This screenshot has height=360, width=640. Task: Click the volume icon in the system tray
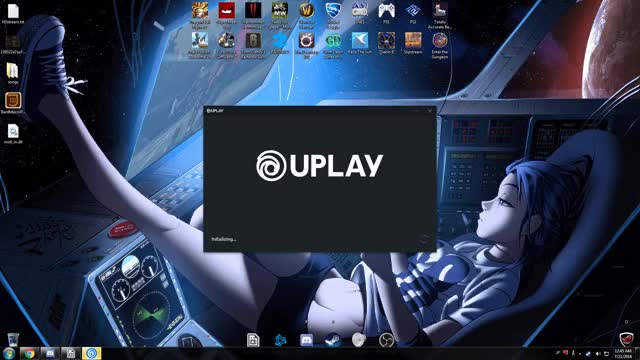(x=598, y=353)
